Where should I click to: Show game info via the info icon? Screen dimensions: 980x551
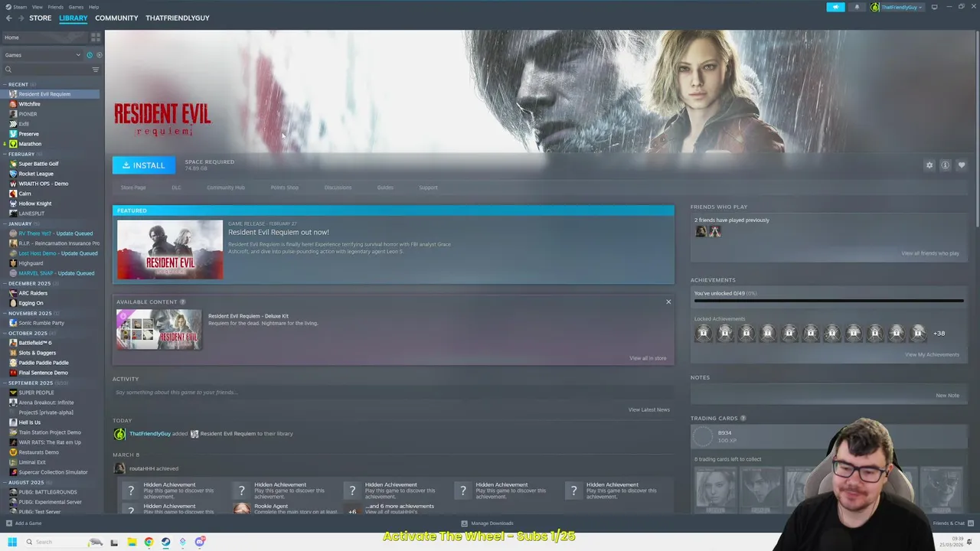[946, 165]
